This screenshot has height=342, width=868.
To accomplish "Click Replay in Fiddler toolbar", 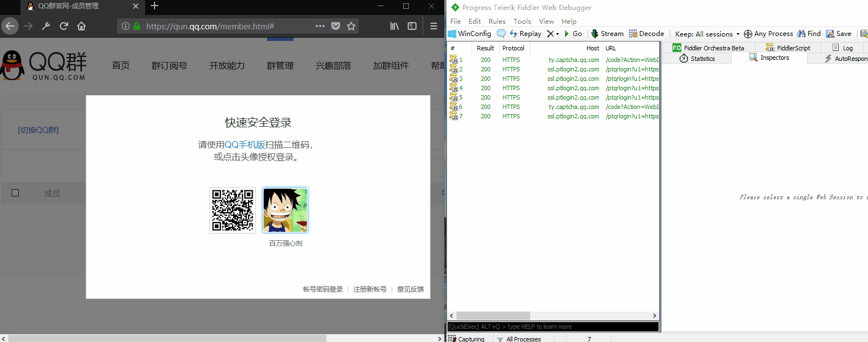I will [525, 34].
